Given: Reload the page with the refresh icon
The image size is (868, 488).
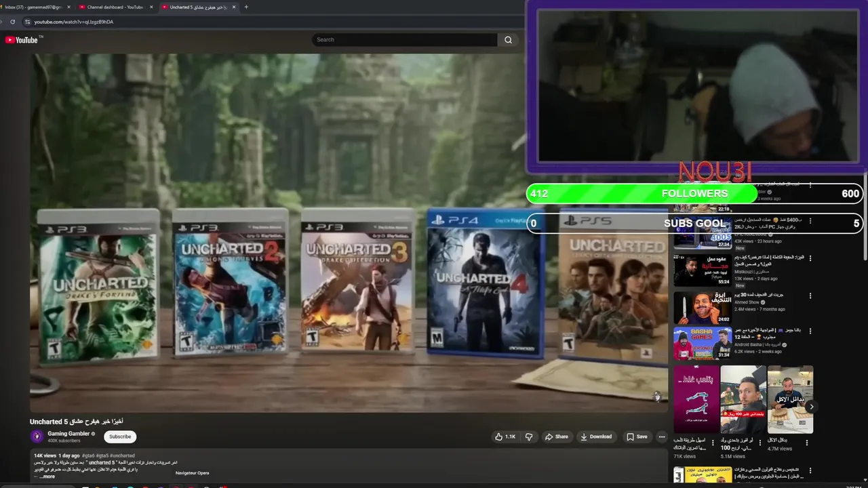Looking at the screenshot, I should (12, 22).
